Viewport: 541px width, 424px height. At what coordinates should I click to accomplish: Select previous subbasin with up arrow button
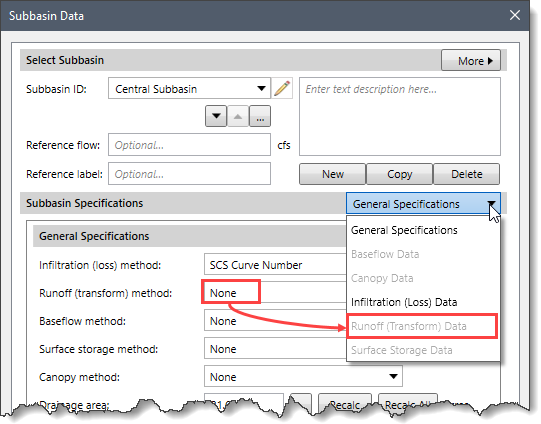238,116
